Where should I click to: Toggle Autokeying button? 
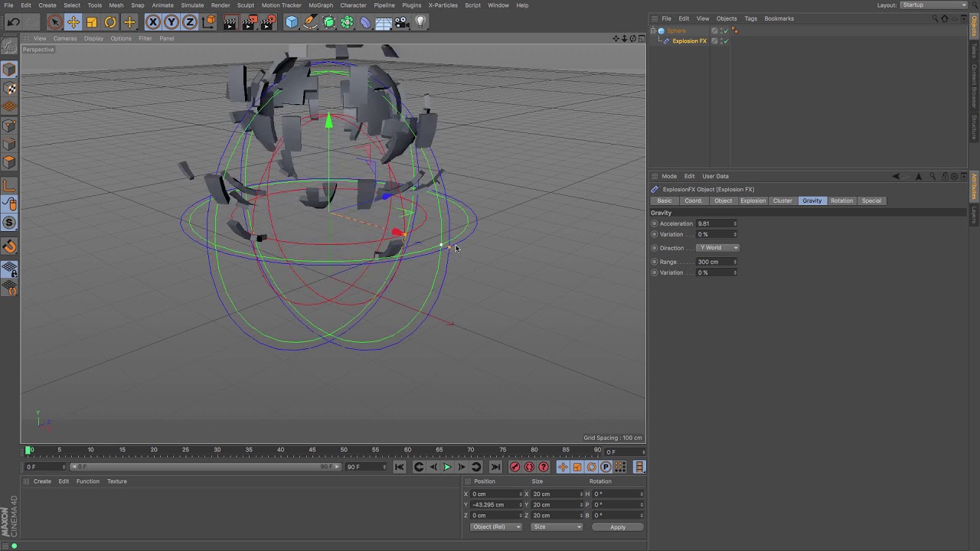[529, 467]
